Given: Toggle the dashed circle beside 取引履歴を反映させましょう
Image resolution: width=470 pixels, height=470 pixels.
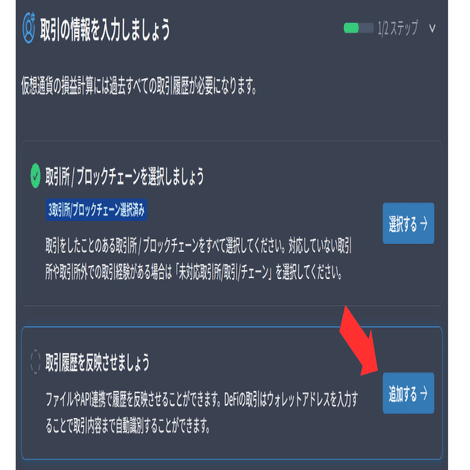Looking at the screenshot, I should 35,362.
